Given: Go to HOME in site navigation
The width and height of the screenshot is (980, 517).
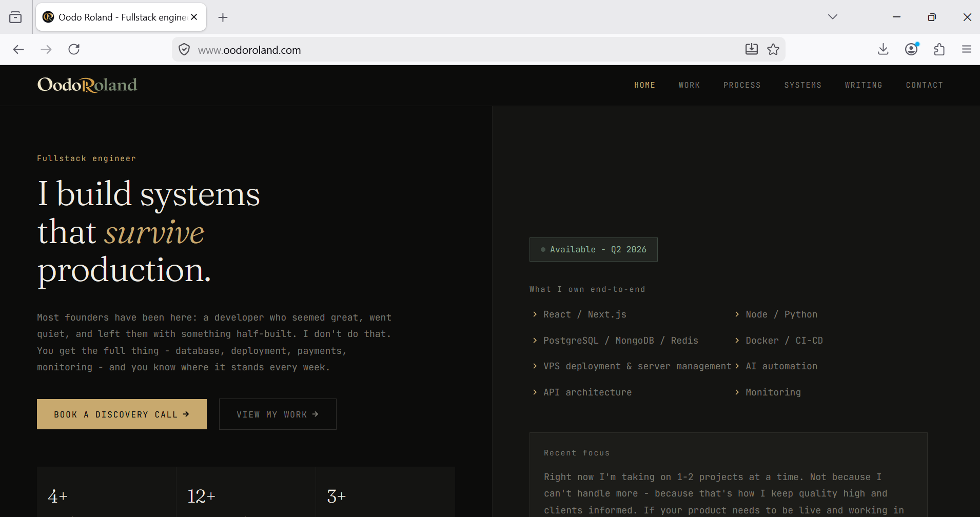Looking at the screenshot, I should [x=644, y=85].
